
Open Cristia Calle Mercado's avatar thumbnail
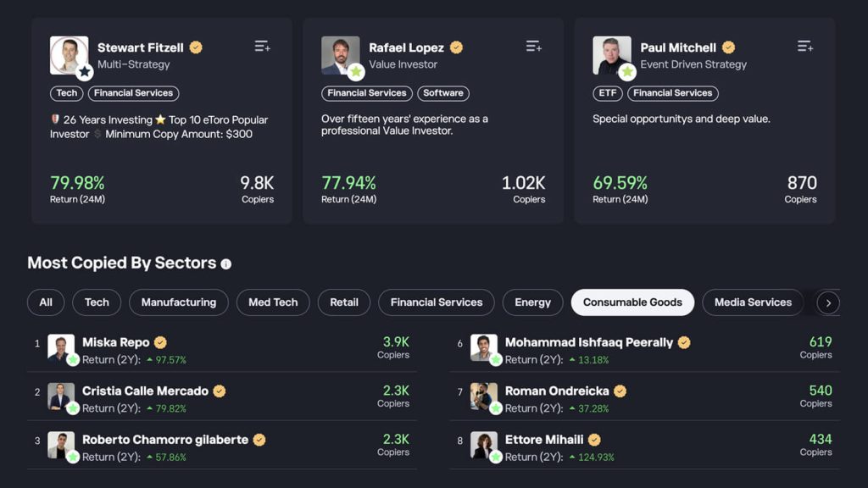[x=61, y=396]
